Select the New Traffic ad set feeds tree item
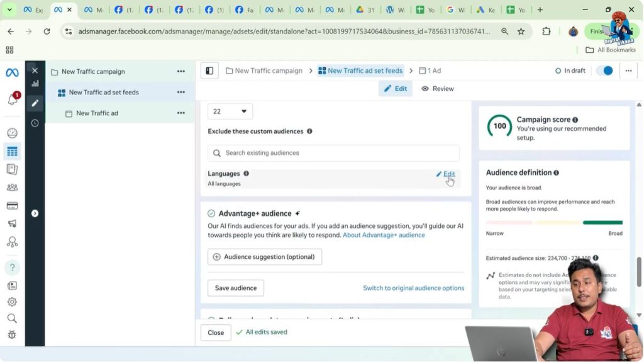The width and height of the screenshot is (644, 362). [104, 92]
